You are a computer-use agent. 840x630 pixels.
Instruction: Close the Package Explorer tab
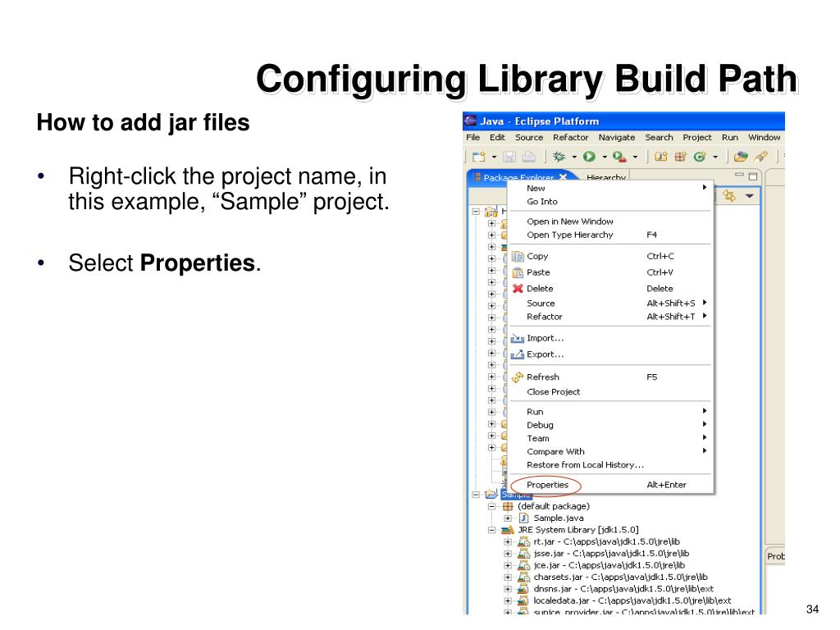pyautogui.click(x=563, y=177)
